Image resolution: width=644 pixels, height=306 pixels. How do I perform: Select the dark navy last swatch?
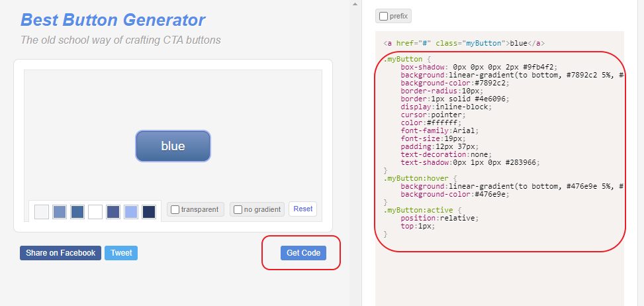149,212
